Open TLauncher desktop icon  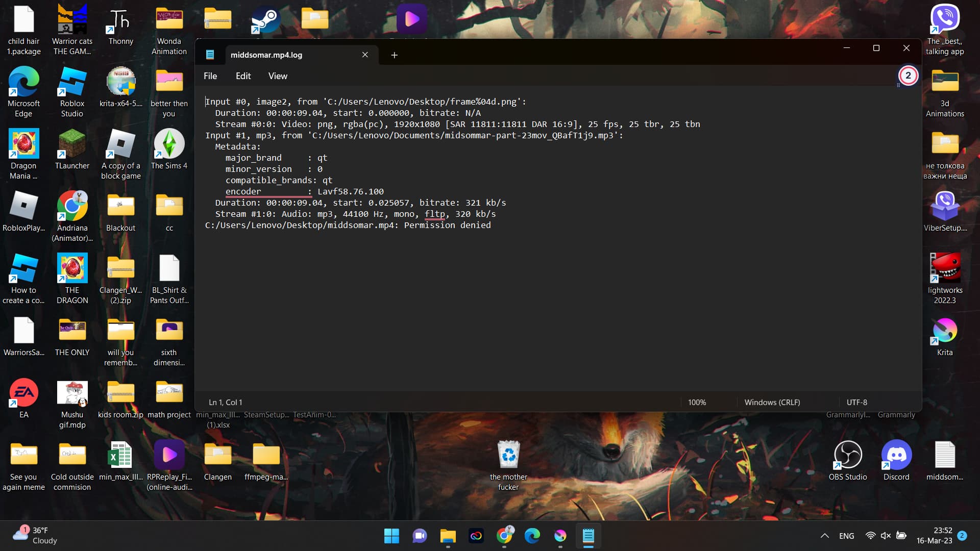72,144
